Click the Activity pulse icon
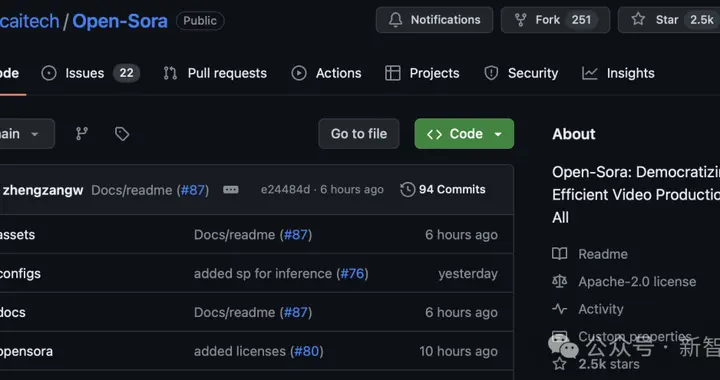720x380 pixels. pyautogui.click(x=560, y=309)
